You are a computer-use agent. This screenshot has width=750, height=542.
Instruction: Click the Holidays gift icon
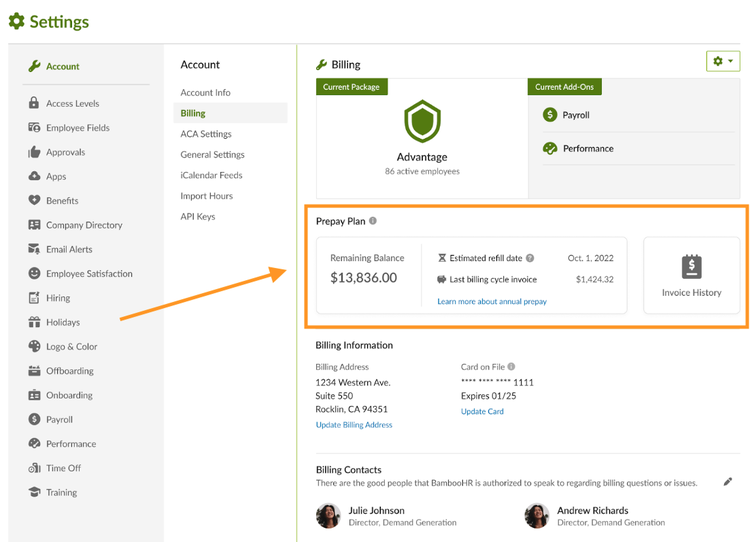click(x=34, y=322)
